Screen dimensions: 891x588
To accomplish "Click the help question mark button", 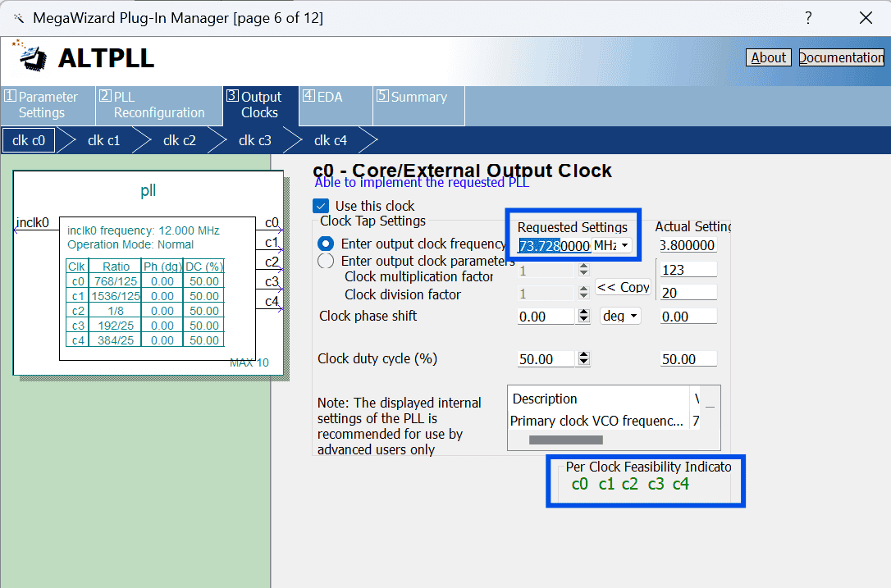I will (x=808, y=18).
